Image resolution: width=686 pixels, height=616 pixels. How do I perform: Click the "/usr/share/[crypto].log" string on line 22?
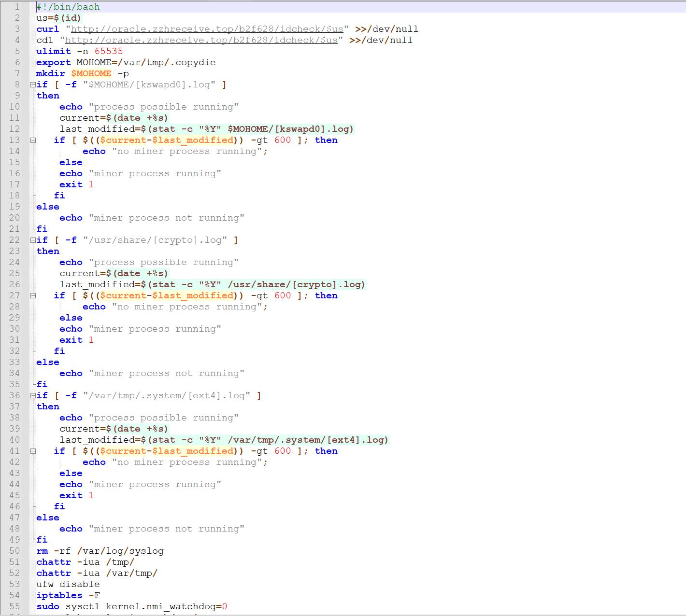click(155, 240)
